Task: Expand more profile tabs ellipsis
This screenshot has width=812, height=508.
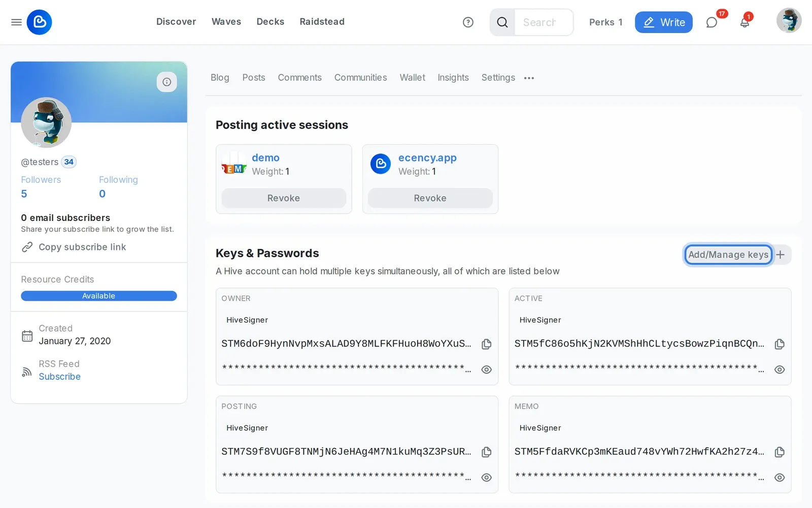Action: (529, 78)
